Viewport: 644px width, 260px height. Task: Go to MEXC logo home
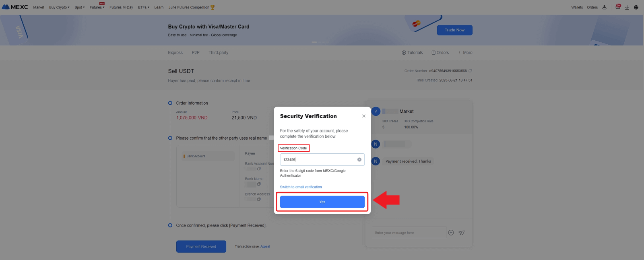coord(15,7)
